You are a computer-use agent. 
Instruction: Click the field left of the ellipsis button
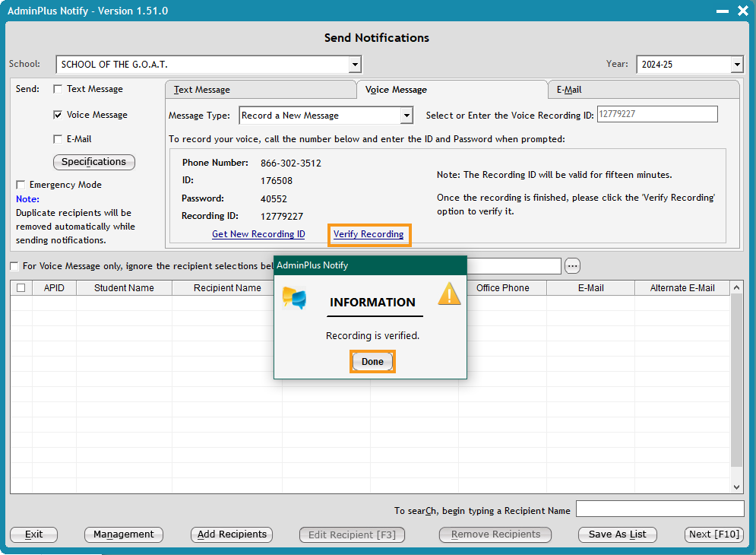click(x=514, y=266)
